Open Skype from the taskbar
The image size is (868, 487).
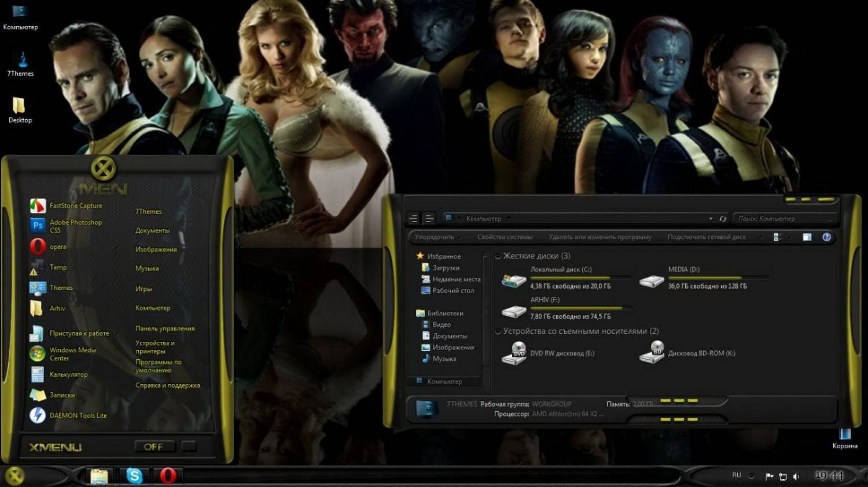(x=134, y=475)
